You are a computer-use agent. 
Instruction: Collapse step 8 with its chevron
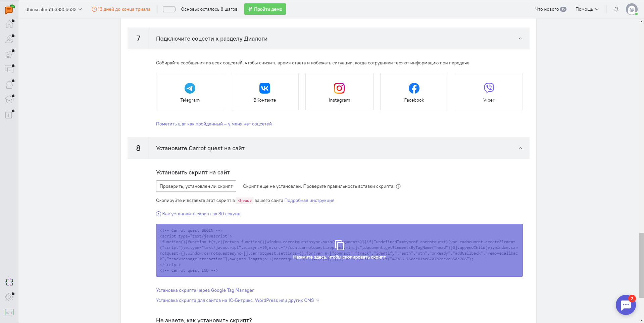(520, 148)
